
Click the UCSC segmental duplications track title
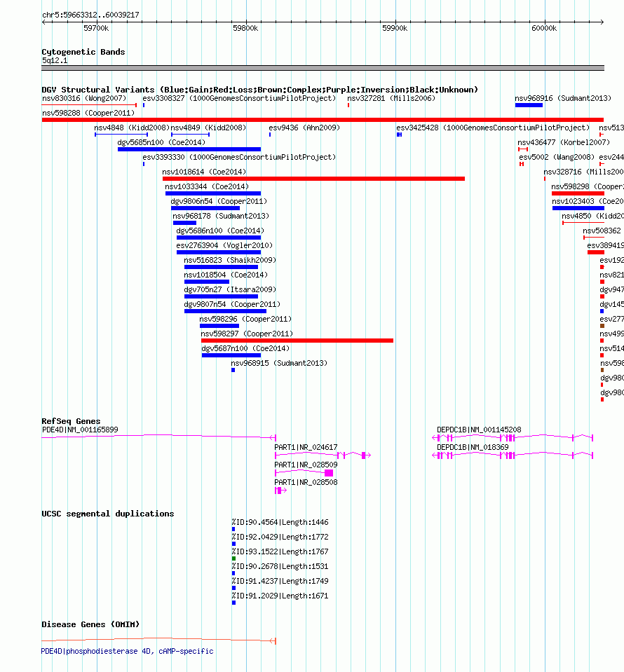[108, 514]
